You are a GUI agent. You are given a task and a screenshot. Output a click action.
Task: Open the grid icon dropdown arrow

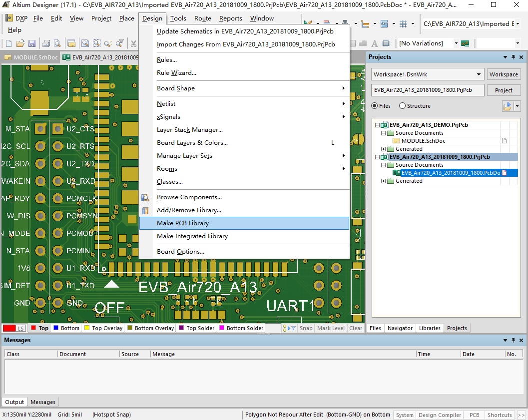413,23
